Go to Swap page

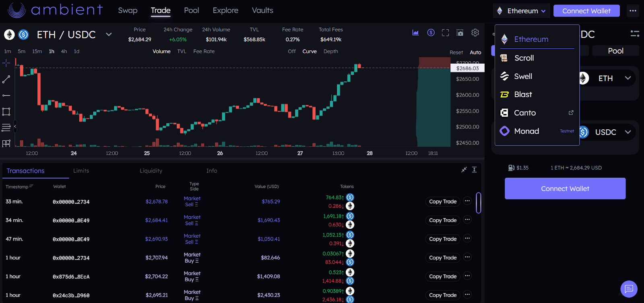128,10
